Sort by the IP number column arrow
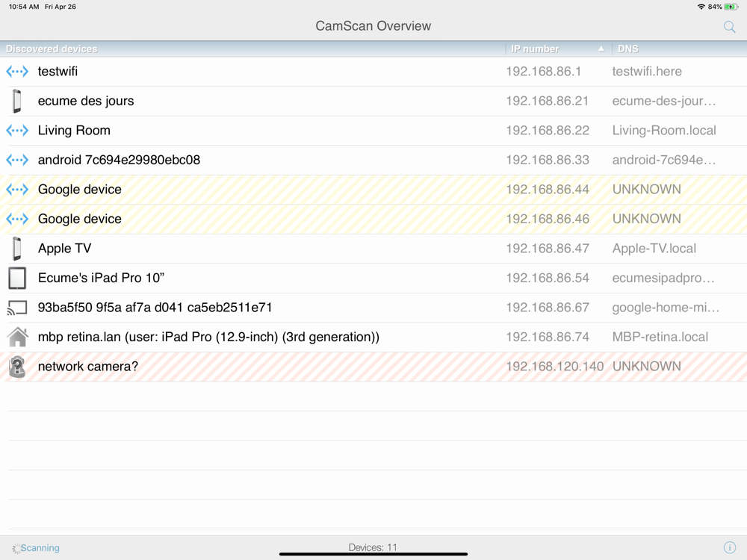 (x=601, y=49)
